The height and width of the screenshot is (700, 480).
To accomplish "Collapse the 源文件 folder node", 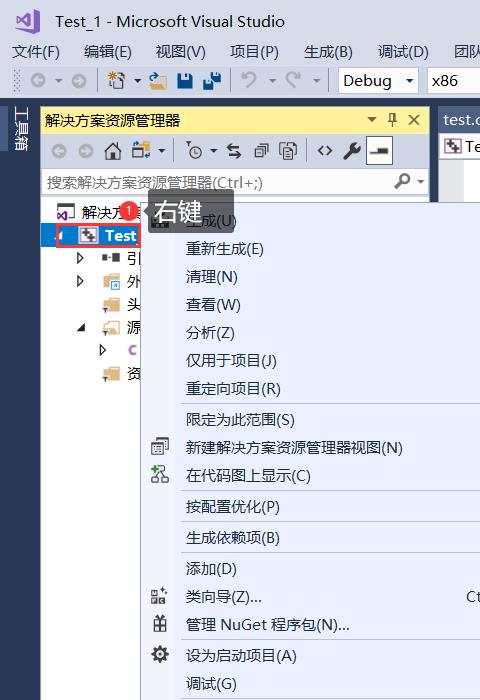I will coord(81,328).
